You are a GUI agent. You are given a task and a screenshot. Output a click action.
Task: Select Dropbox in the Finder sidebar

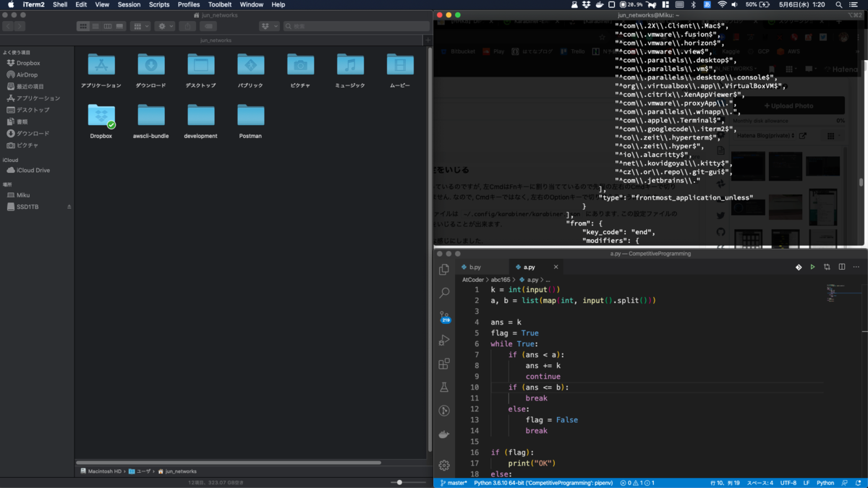click(28, 63)
